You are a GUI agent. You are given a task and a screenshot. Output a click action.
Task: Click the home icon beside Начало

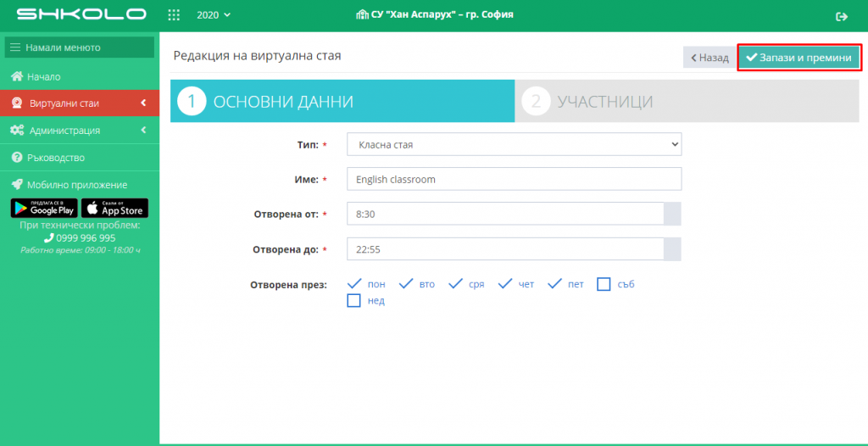pos(17,76)
